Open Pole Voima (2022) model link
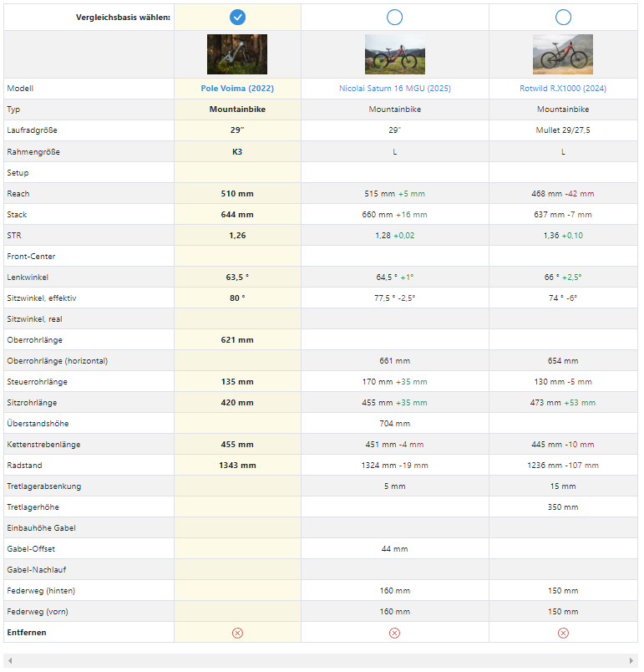The image size is (644, 672). click(237, 89)
